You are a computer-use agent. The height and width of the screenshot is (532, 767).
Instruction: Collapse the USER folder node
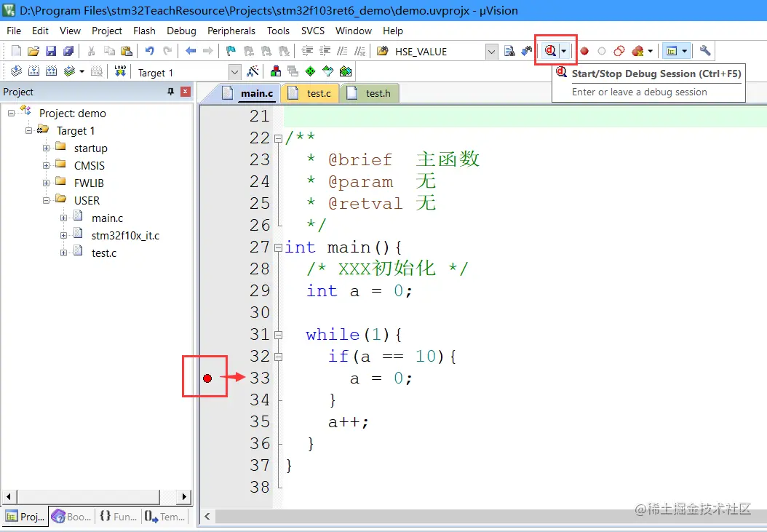46,200
